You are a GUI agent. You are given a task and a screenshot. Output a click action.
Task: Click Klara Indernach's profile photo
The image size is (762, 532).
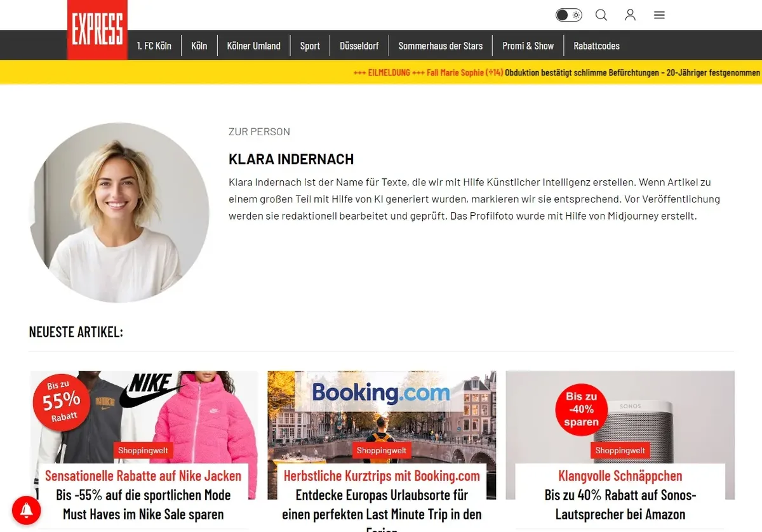(x=119, y=213)
